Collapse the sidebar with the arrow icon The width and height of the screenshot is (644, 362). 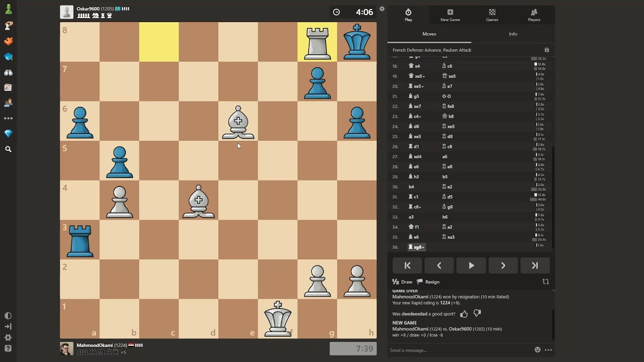[8, 327]
